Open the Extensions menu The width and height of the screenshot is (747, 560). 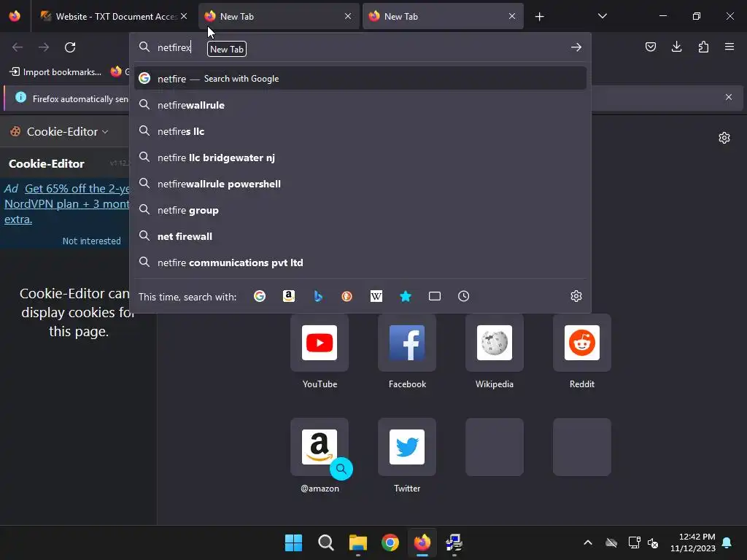[x=703, y=47]
